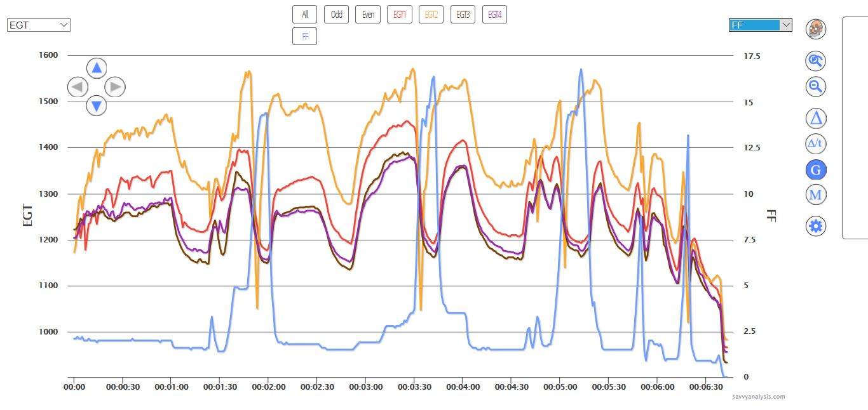Screen dimensions: 868x410
Task: Select Odd cylinders button
Action: (336, 14)
